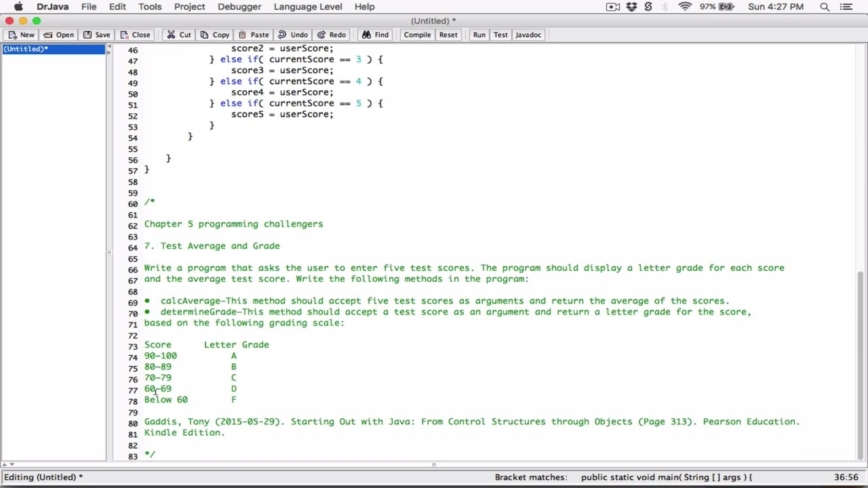Image resolution: width=868 pixels, height=488 pixels.
Task: Click the '80-89' score range text
Action: (x=157, y=367)
